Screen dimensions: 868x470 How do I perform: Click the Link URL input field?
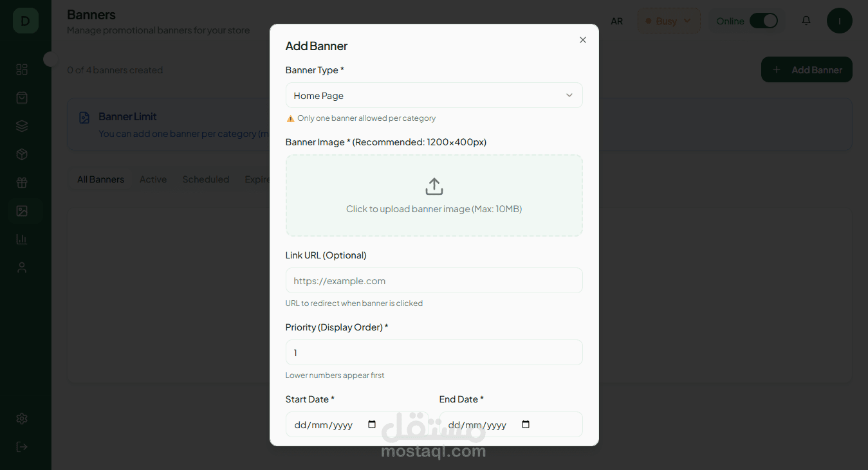(434, 280)
